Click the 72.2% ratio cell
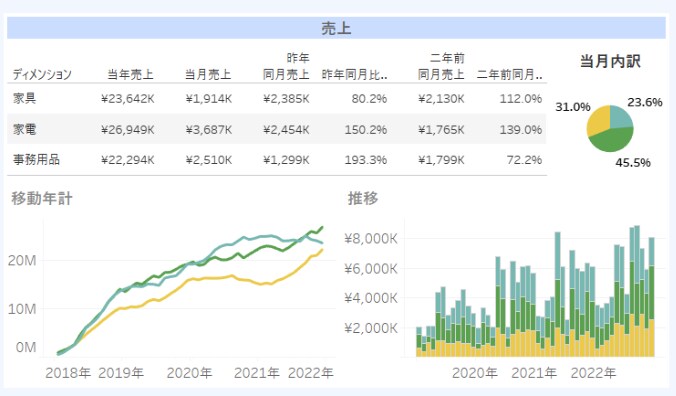Screen dimensions: 676x396 [524, 160]
